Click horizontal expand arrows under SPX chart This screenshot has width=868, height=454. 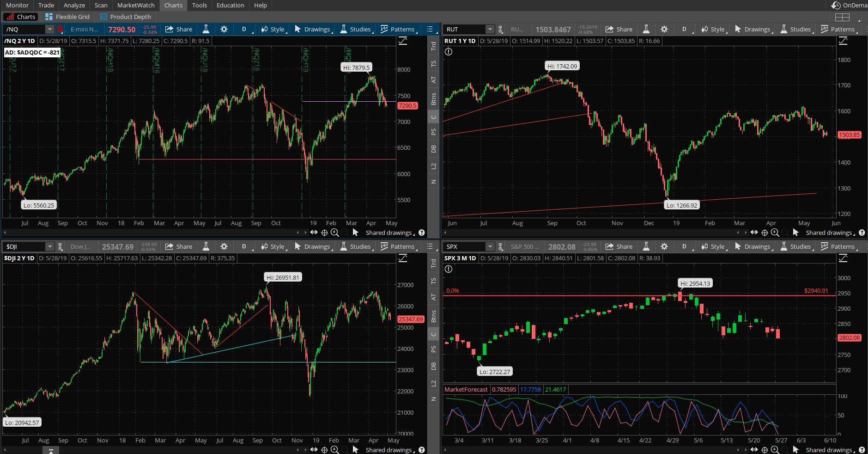754,450
